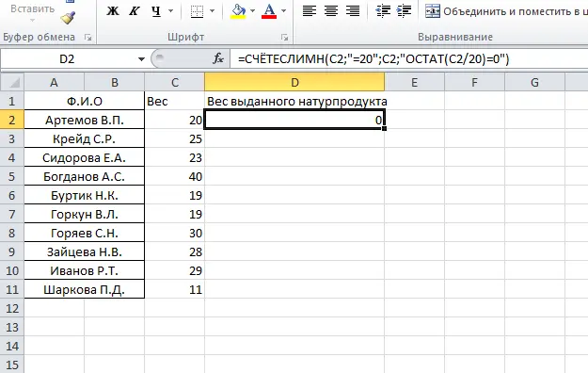
Task: Select cell Шаркова П.Д.
Action: pos(85,289)
